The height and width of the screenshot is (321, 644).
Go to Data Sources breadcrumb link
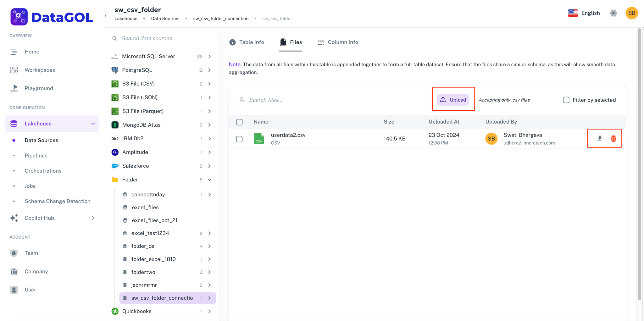pyautogui.click(x=165, y=19)
